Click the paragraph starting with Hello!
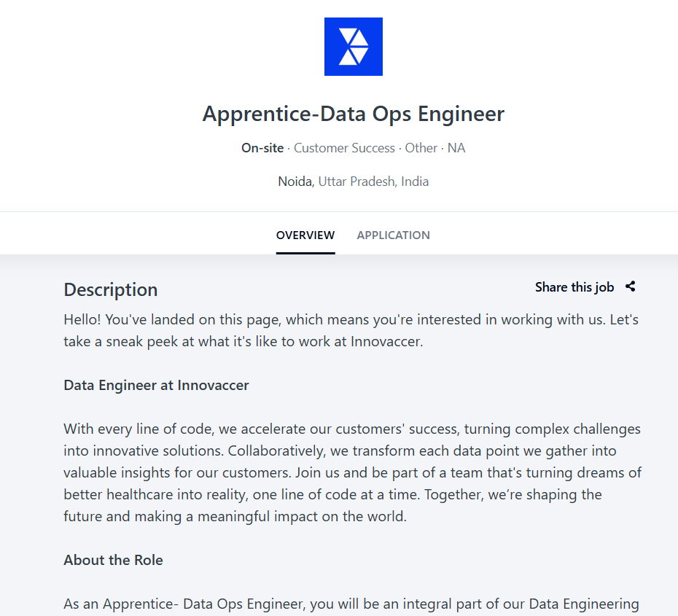Image resolution: width=678 pixels, height=616 pixels. [x=351, y=330]
